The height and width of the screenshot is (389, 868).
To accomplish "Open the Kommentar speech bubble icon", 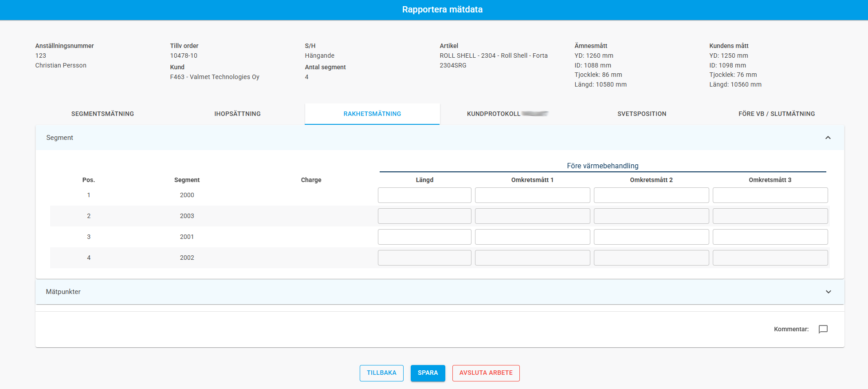I will 823,329.
